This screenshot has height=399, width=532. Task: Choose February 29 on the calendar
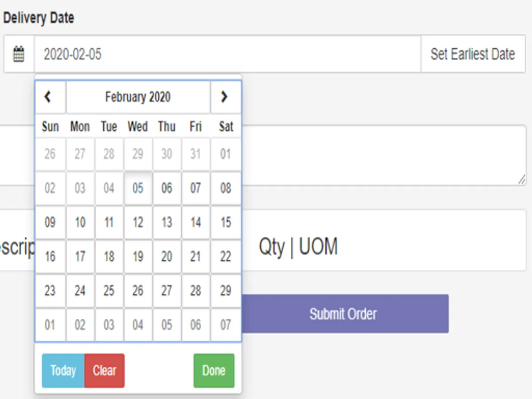click(x=226, y=291)
